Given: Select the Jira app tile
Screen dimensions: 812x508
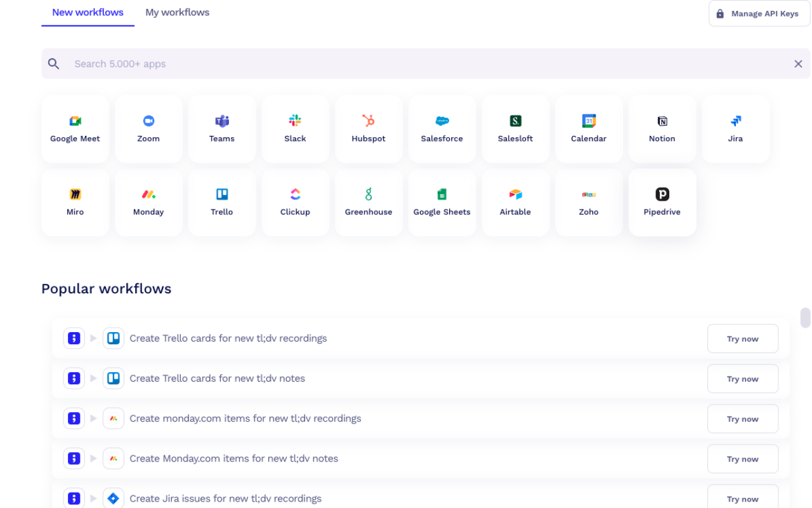Looking at the screenshot, I should coord(735,129).
